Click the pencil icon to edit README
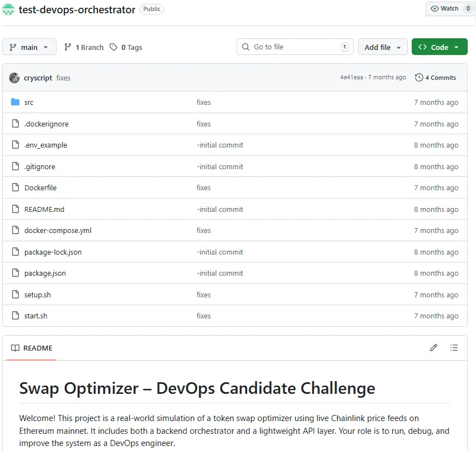The image size is (476, 451). pos(433,348)
